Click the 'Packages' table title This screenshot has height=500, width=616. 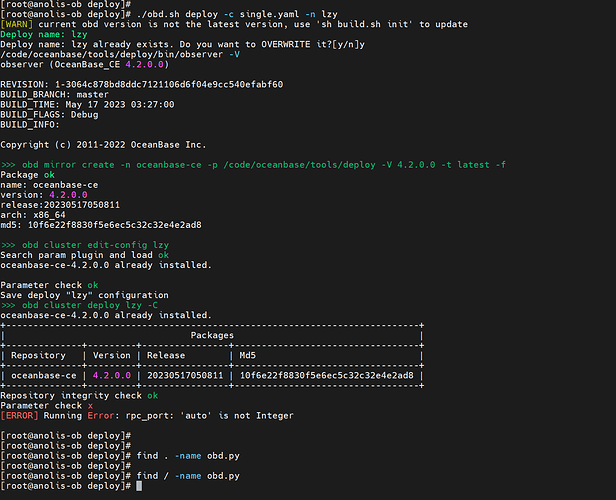(x=212, y=335)
